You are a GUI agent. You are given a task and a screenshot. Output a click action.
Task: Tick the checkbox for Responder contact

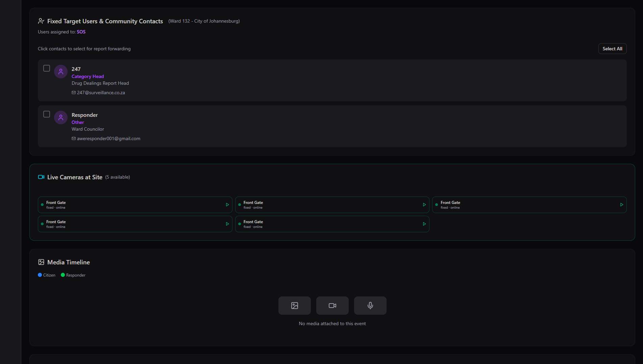point(47,114)
